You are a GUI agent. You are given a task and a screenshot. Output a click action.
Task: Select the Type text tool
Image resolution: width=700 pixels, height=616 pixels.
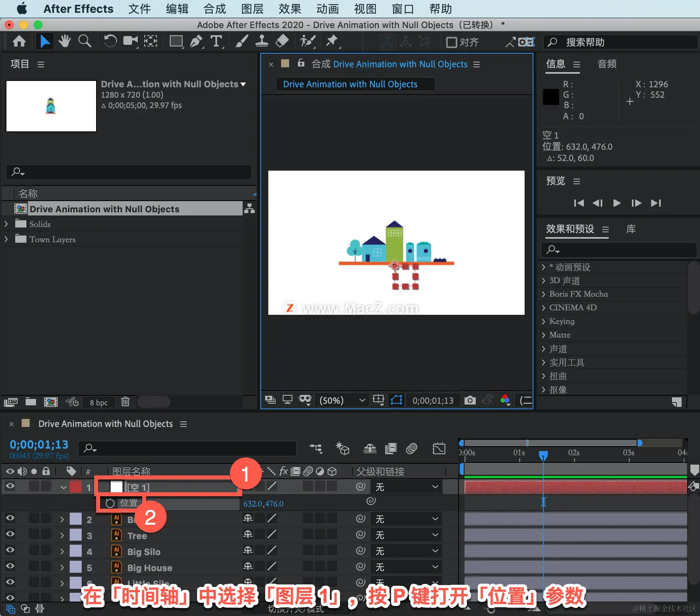(216, 41)
